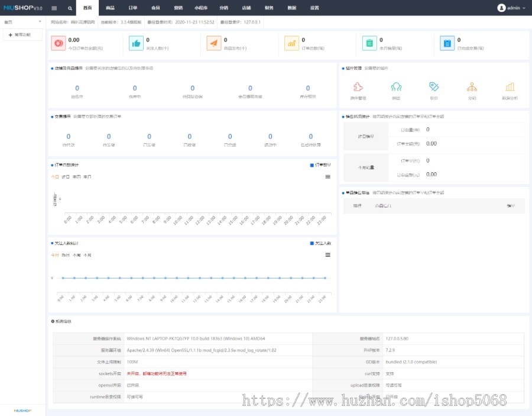Click the orange paper plane goods icon
The image size is (532, 416).
(x=213, y=43)
